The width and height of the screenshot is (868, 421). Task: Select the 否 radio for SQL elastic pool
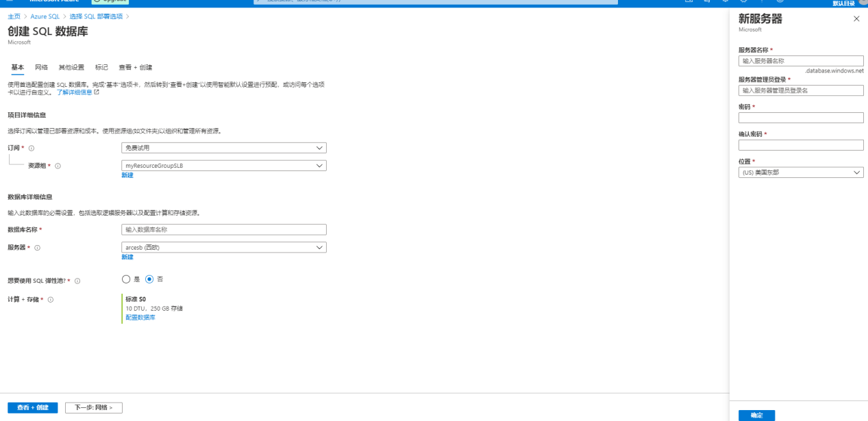[x=149, y=279]
